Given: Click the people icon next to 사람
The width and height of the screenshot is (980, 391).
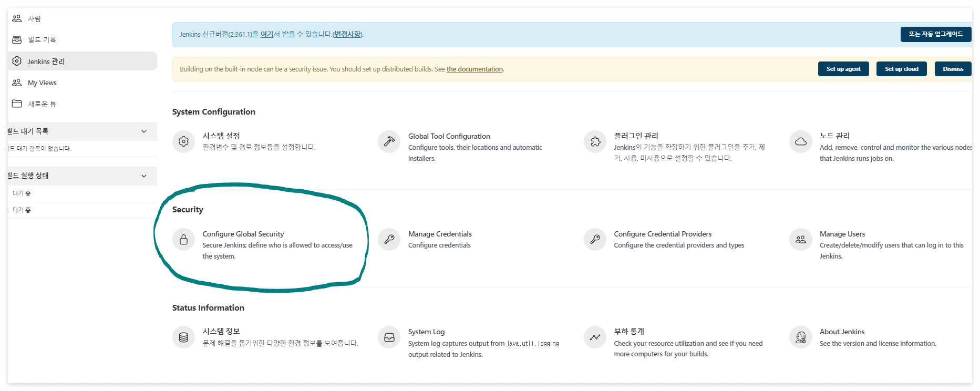Looking at the screenshot, I should 17,18.
